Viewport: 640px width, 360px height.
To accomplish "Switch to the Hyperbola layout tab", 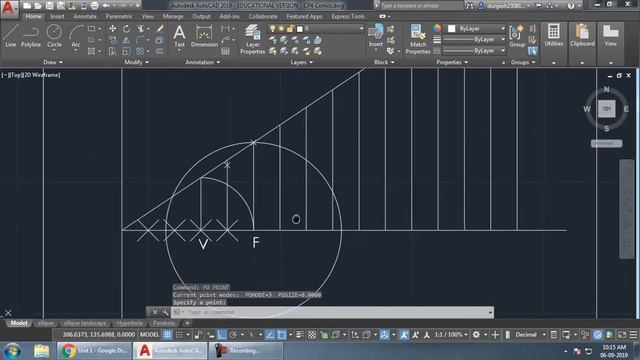I will 129,323.
